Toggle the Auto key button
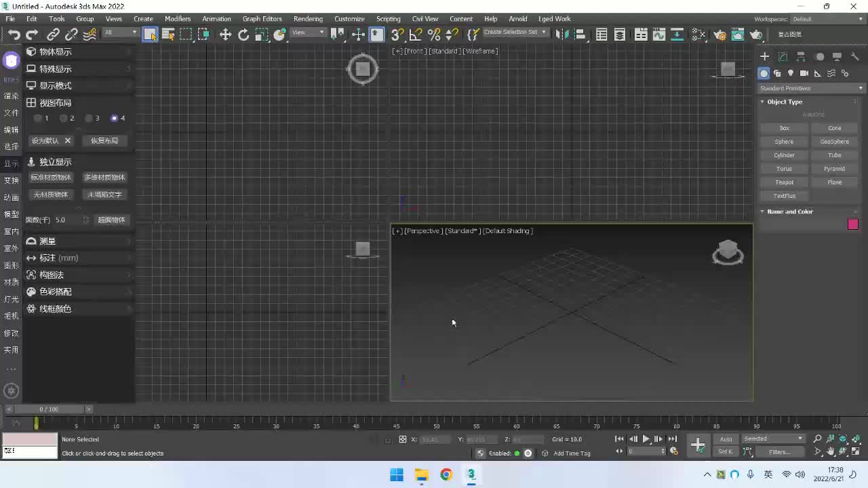Image resolution: width=868 pixels, height=488 pixels. (x=726, y=439)
